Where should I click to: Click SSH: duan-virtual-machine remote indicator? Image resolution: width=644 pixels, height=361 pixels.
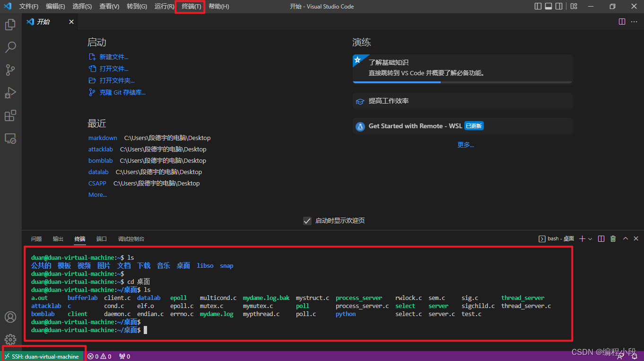click(42, 356)
